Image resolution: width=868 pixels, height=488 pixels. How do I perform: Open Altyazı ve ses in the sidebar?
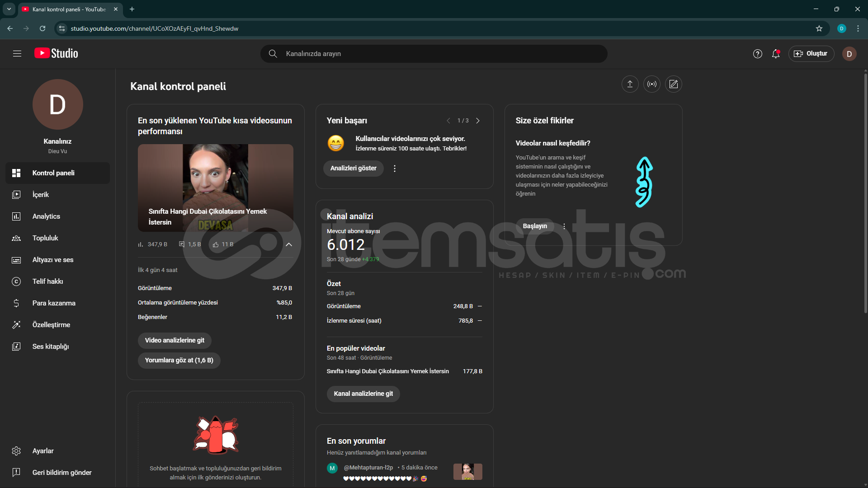click(x=57, y=260)
